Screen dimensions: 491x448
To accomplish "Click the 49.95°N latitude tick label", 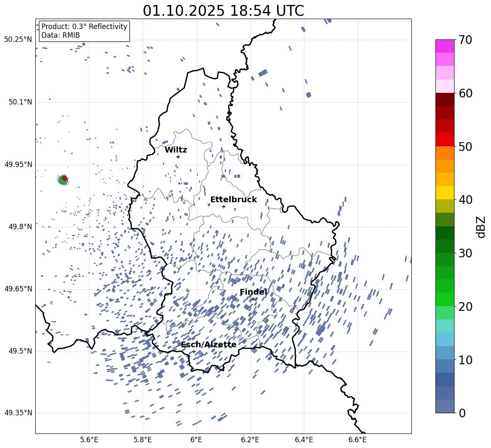I will [x=18, y=165].
